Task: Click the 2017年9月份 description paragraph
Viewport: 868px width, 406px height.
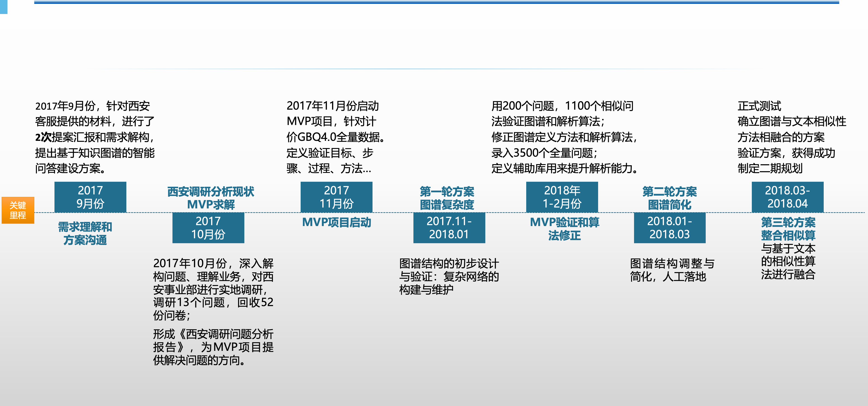Action: click(x=95, y=137)
